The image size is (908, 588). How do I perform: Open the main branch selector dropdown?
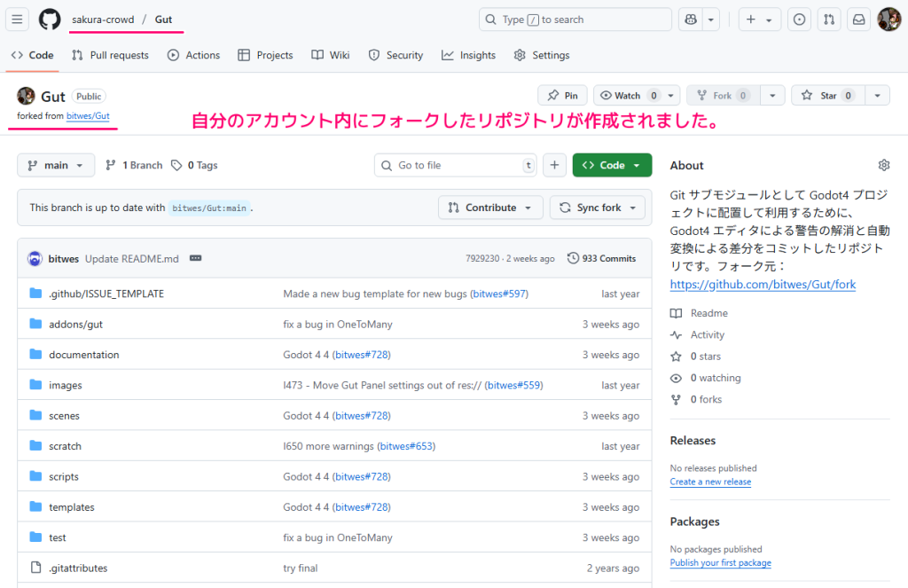(56, 165)
